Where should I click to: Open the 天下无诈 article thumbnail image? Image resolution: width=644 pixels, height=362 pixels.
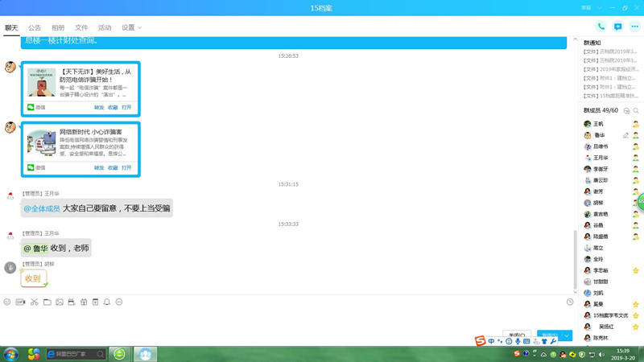(42, 83)
